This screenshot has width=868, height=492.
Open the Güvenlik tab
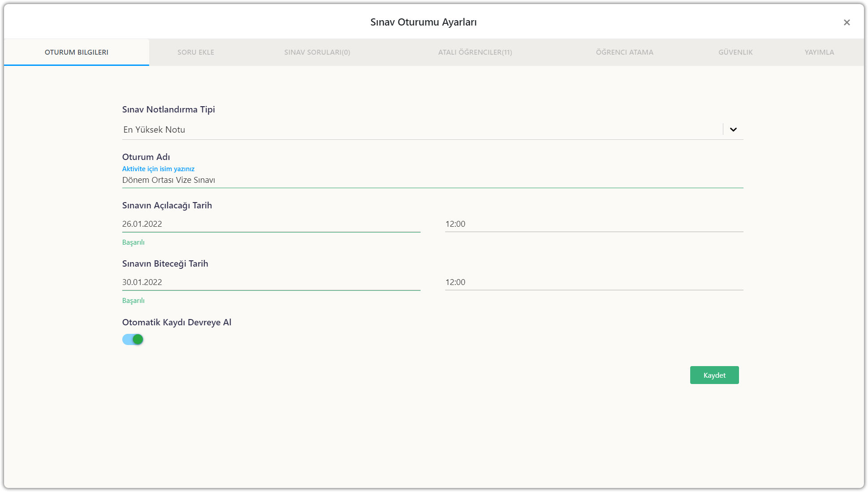coord(735,52)
